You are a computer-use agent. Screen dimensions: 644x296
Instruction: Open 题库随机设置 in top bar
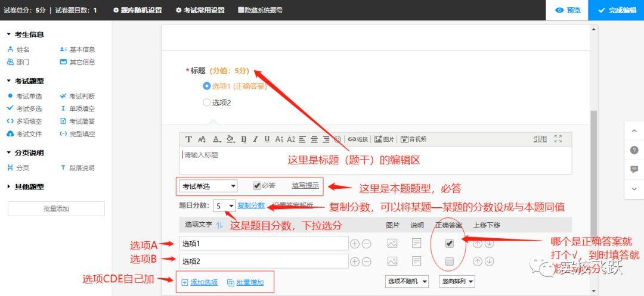[138, 10]
